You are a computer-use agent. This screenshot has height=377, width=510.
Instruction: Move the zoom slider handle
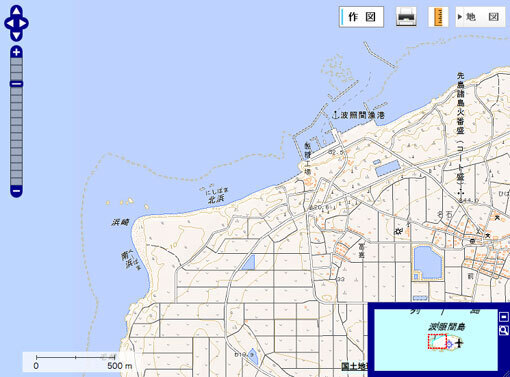[x=16, y=84]
